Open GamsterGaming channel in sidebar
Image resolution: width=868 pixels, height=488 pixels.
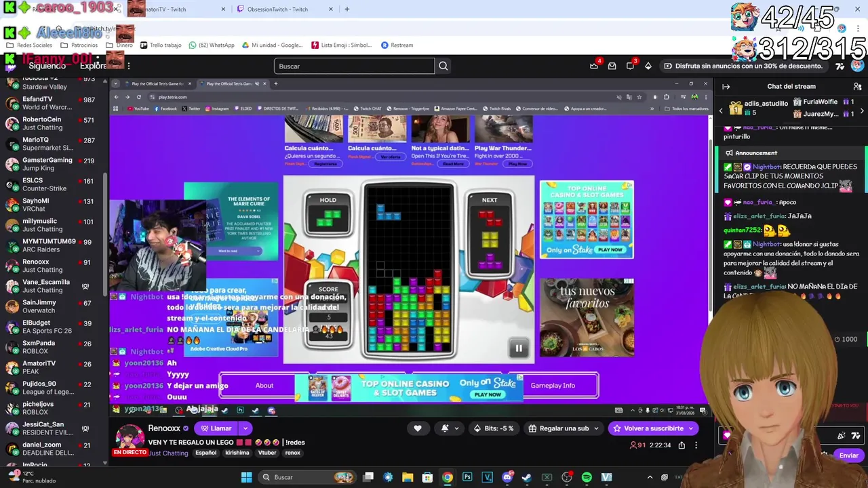click(52, 164)
